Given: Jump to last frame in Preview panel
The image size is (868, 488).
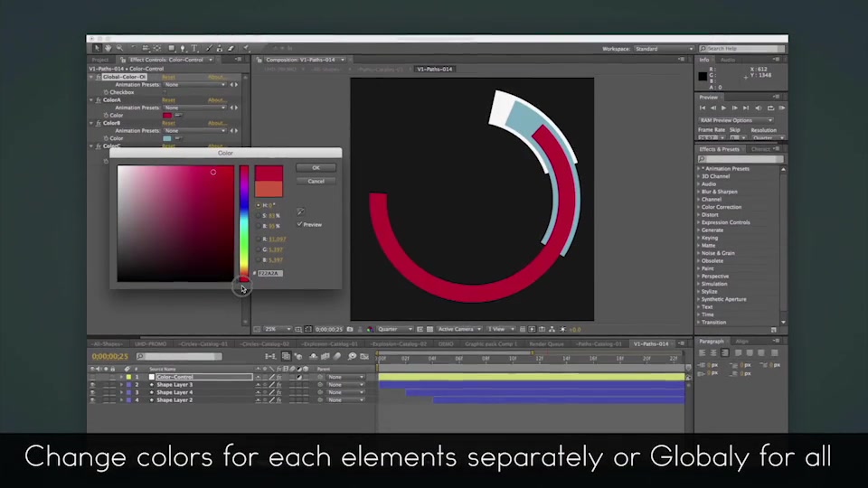Looking at the screenshot, I should tap(746, 108).
